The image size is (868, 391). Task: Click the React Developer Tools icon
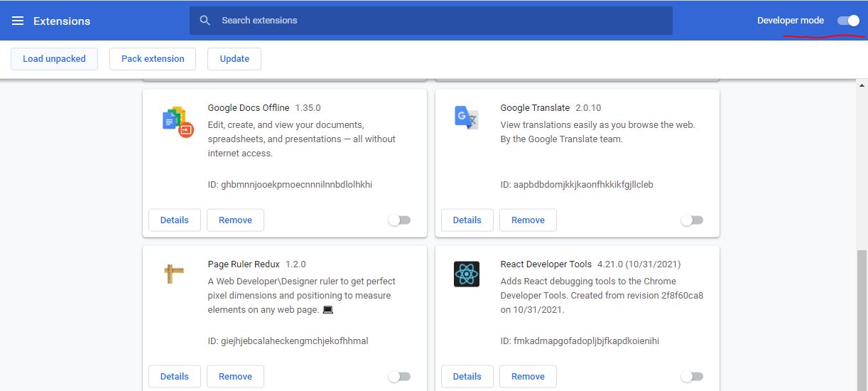tap(467, 274)
